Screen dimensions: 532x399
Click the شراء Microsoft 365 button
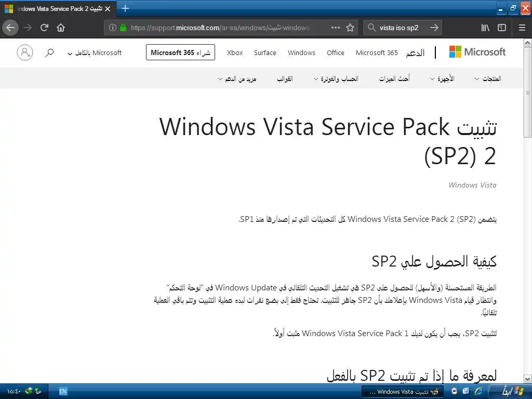[180, 52]
